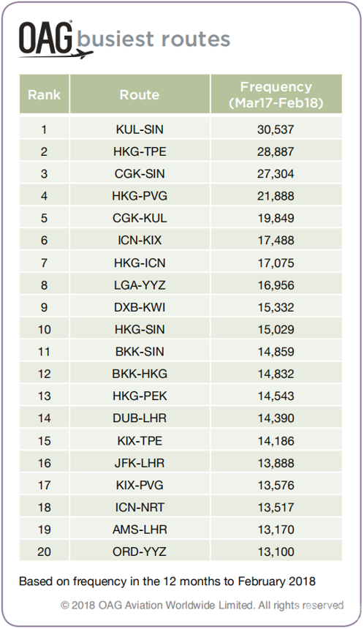Click the KUL-SIN route cell
The height and width of the screenshot is (629, 364).
tap(140, 129)
